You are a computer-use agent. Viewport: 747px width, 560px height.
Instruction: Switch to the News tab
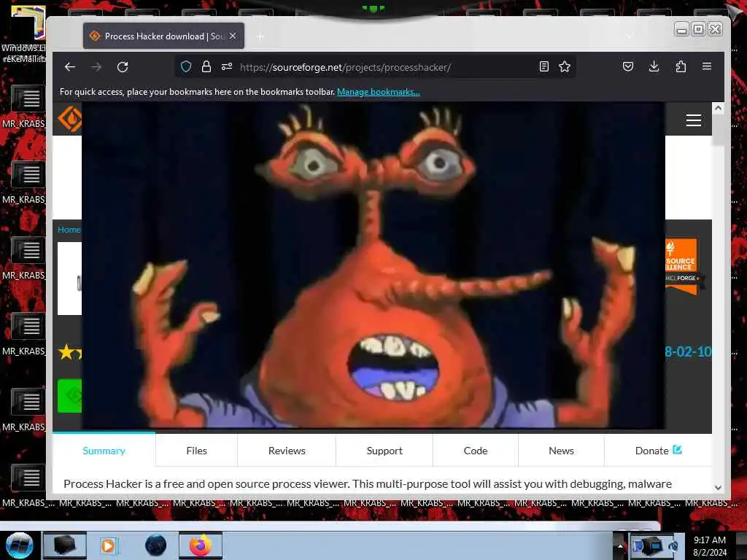pyautogui.click(x=561, y=450)
